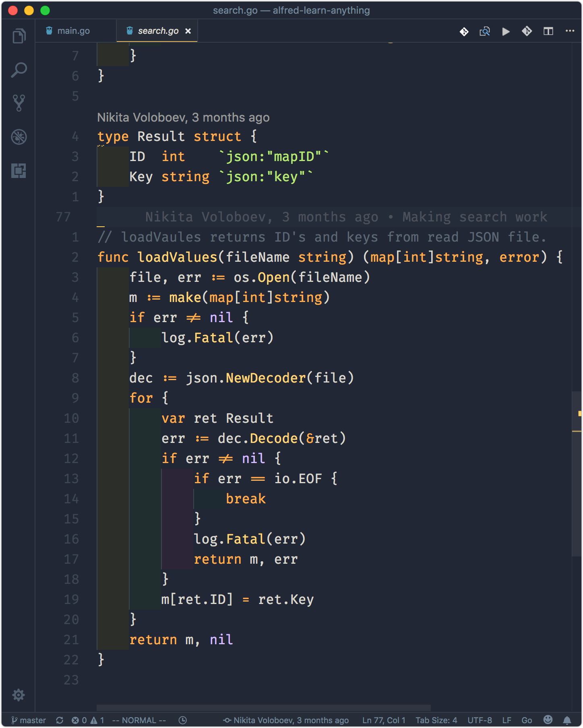The width and height of the screenshot is (583, 728).
Task: Click on json.NewDecoder(file) line
Action: tap(242, 378)
